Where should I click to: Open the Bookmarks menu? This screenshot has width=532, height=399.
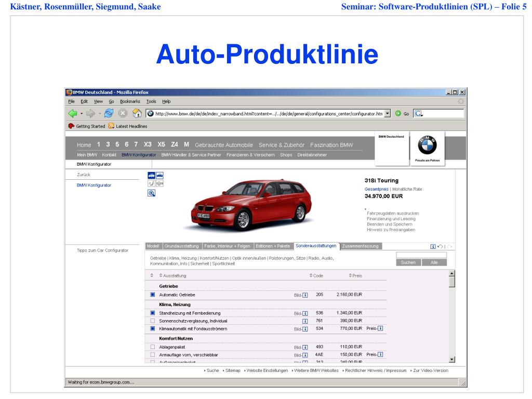tap(130, 101)
